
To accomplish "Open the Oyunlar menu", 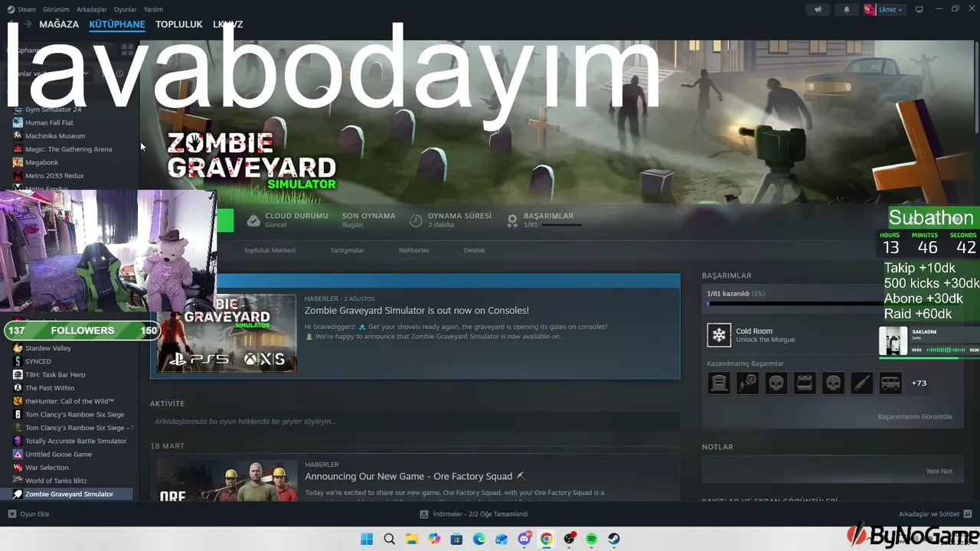I will 126,9.
